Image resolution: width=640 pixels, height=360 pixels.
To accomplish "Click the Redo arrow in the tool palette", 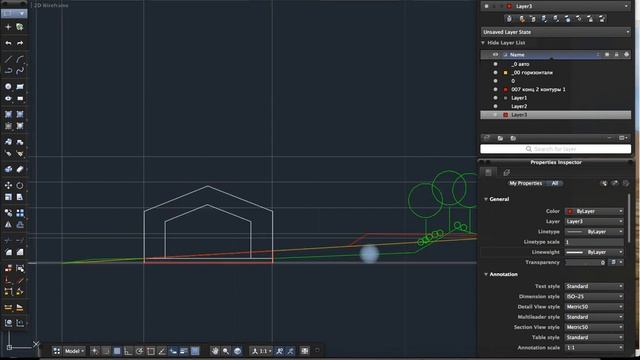I will coord(20,43).
